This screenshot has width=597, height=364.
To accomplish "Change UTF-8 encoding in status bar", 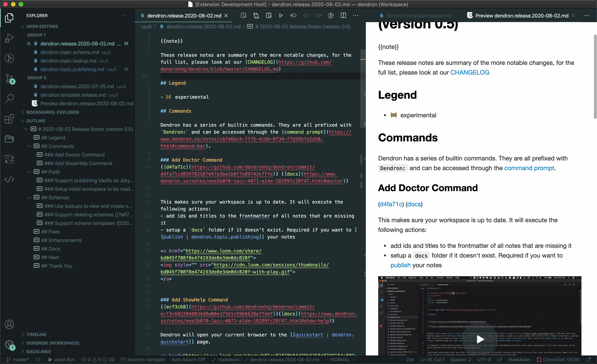I will pyautogui.click(x=484, y=360).
